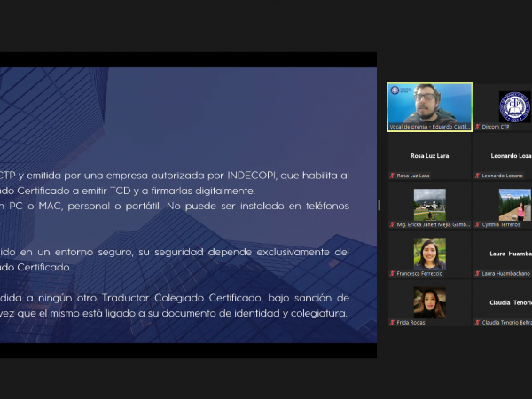Select Laura Huambachano participant tile
Screen dimensions: 532x399
pos(503,254)
